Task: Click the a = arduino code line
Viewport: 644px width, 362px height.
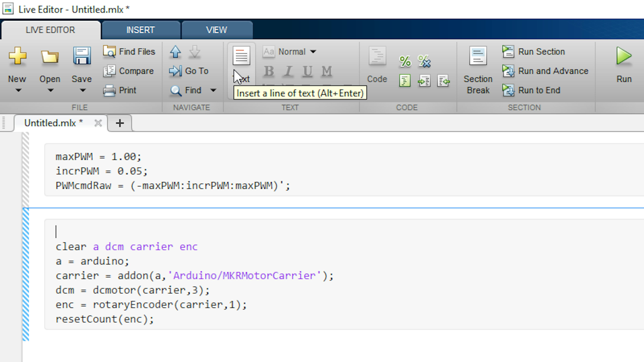Action: click(92, 261)
